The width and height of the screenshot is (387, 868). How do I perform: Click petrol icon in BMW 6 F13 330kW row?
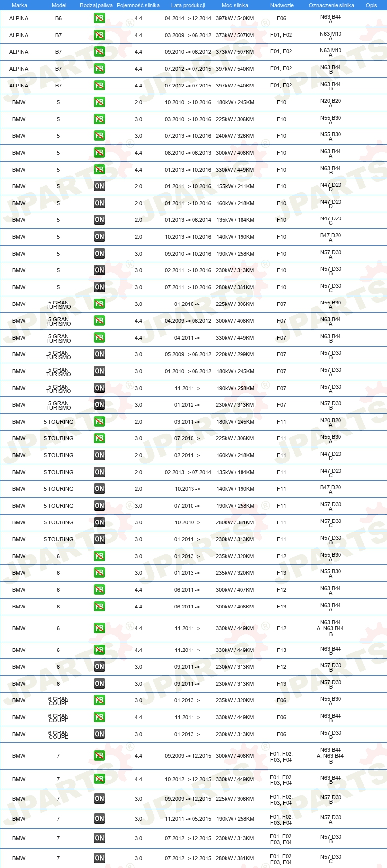(x=99, y=650)
